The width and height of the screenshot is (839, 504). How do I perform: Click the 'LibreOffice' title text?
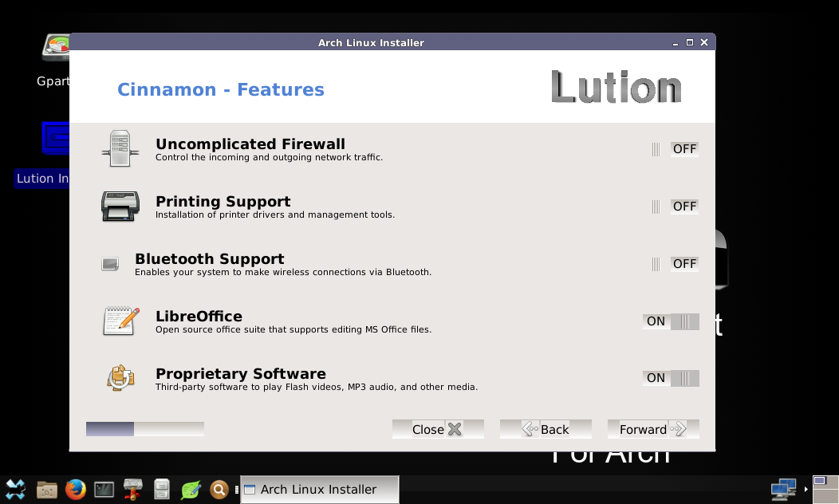click(x=199, y=317)
